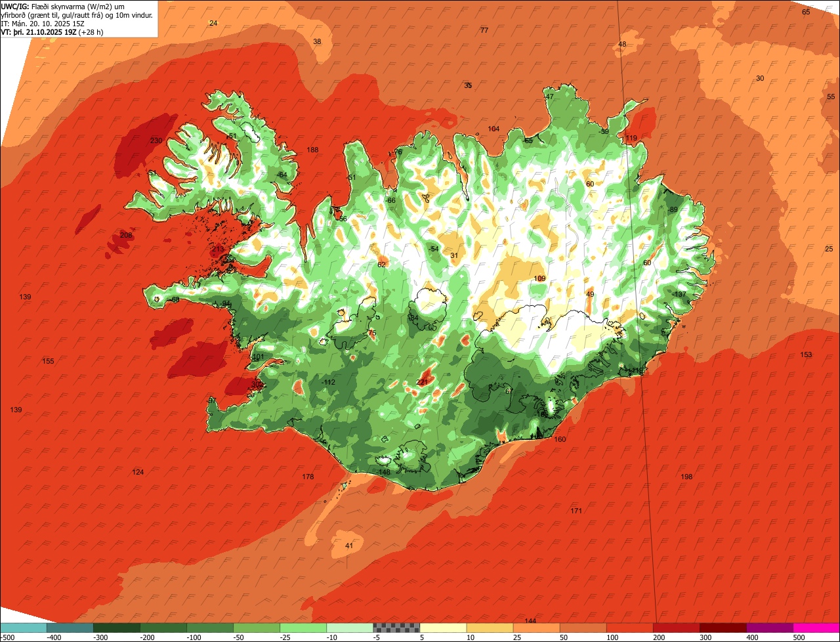Click the value 153 east of Iceland
Screen dimensions: 840x642
coord(806,355)
